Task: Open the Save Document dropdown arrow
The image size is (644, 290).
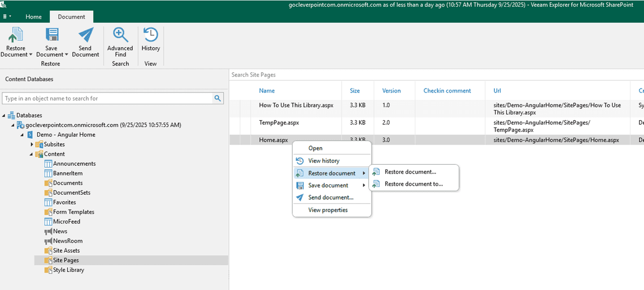Action: 66,55
